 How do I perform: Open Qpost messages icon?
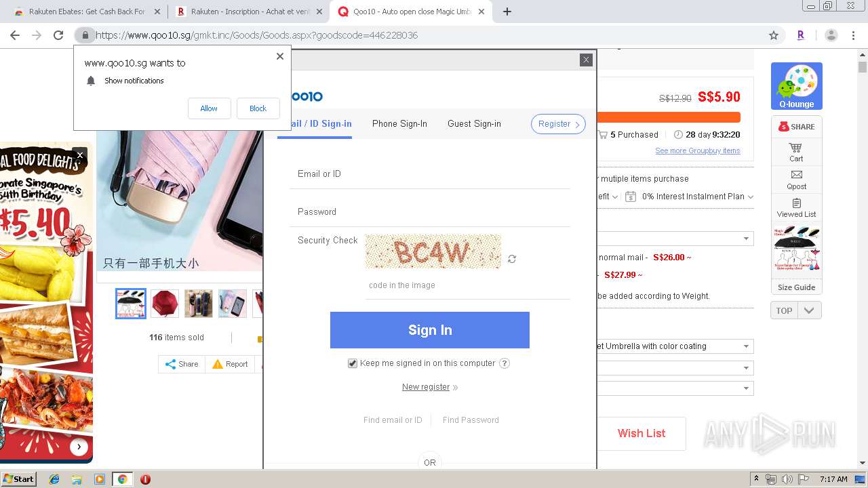point(796,180)
